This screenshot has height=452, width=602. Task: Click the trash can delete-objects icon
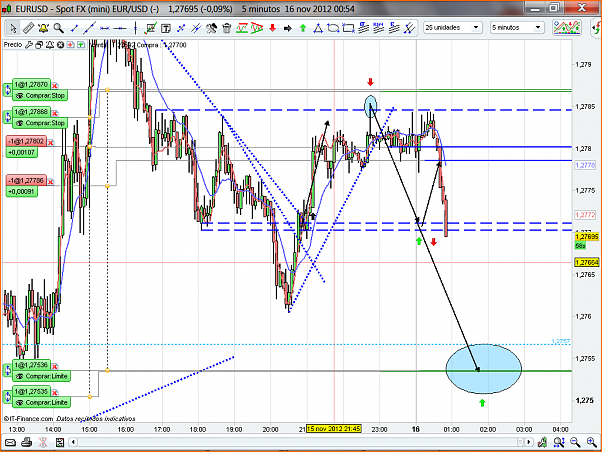click(x=227, y=28)
